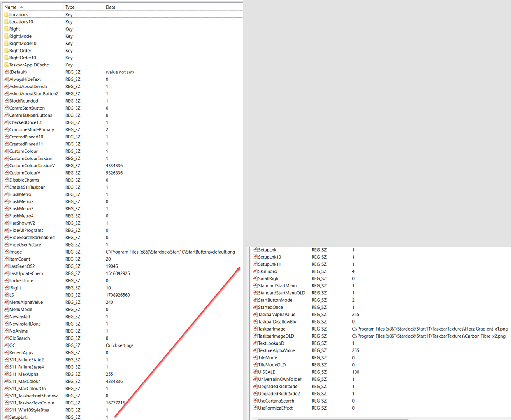511x420 pixels.
Task: Select the NewInstallDone value name
Action: click(x=25, y=324)
